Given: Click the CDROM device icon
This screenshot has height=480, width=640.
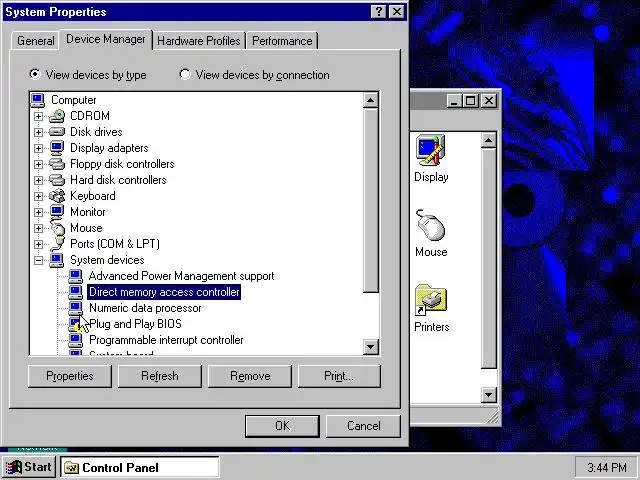Looking at the screenshot, I should point(57,116).
